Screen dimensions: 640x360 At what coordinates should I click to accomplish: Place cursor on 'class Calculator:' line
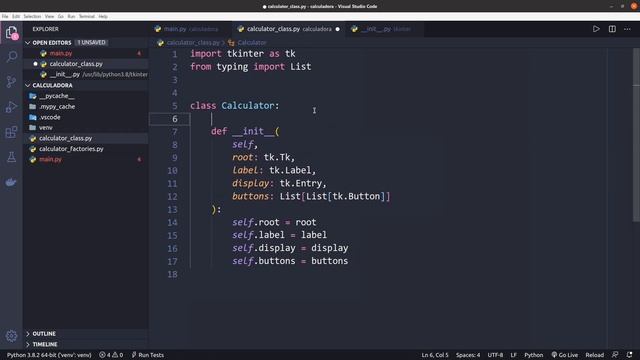(235, 105)
